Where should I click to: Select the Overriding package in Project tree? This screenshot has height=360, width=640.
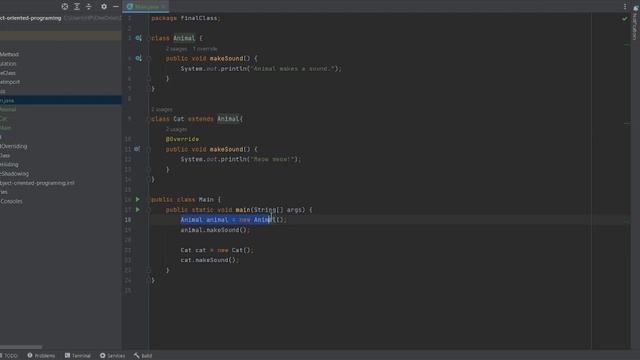pyautogui.click(x=13, y=146)
